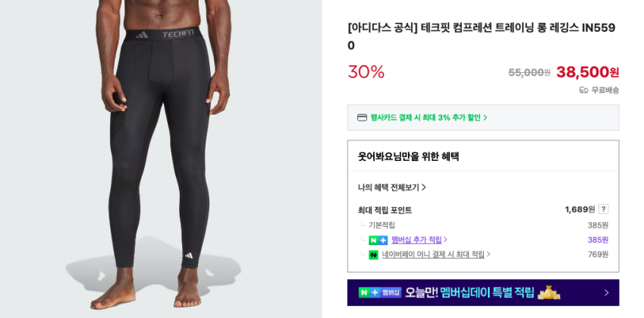Viewport: 644px width, 318px height.
Task: Click the credit card icon in discount banner
Action: click(362, 118)
